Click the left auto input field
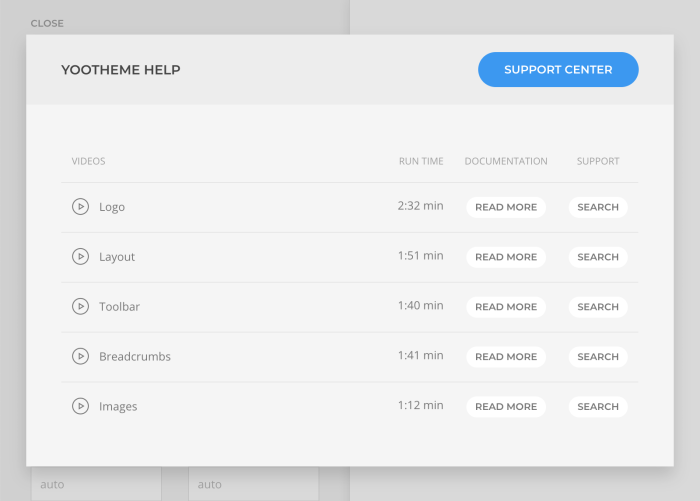700x501 pixels. [x=96, y=484]
